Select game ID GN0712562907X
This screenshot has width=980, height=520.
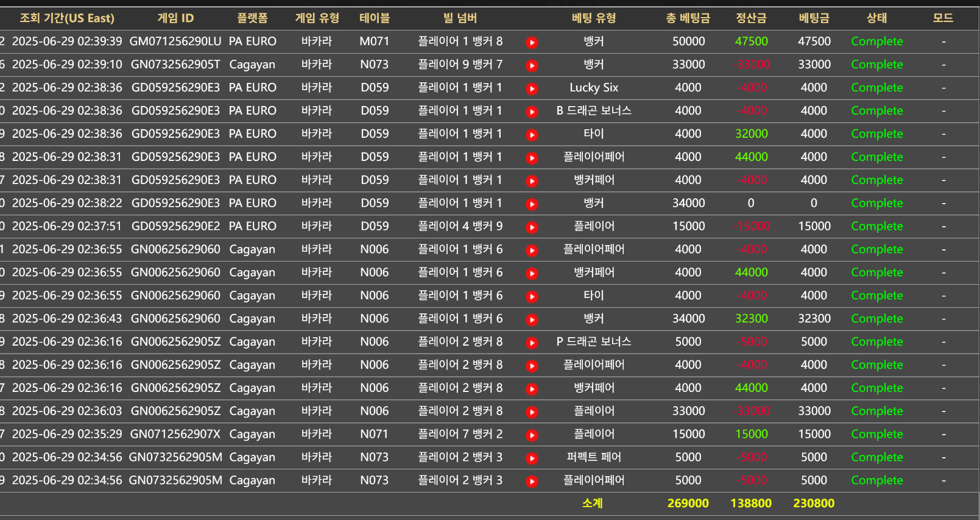point(175,434)
